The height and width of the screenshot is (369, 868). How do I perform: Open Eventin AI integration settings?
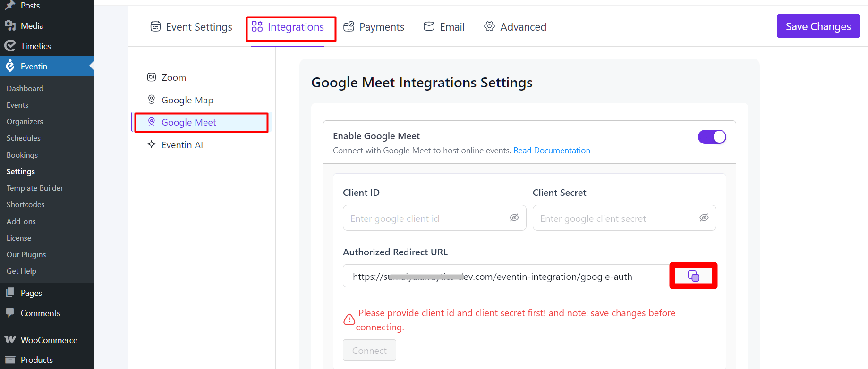tap(175, 145)
